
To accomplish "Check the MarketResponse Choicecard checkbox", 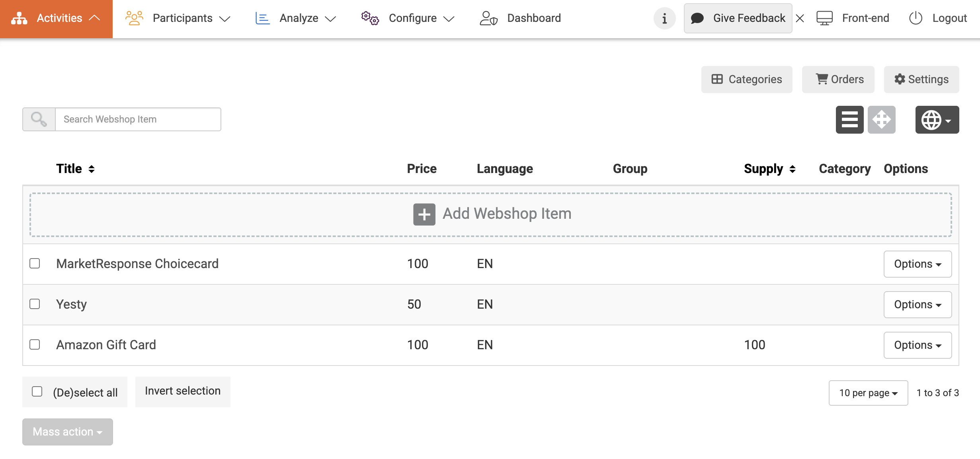I will pyautogui.click(x=35, y=263).
